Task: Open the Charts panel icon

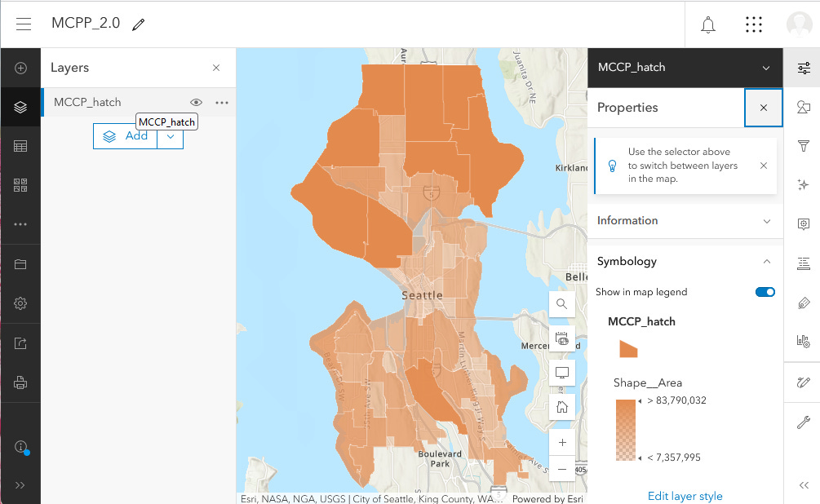Action: 803,342
